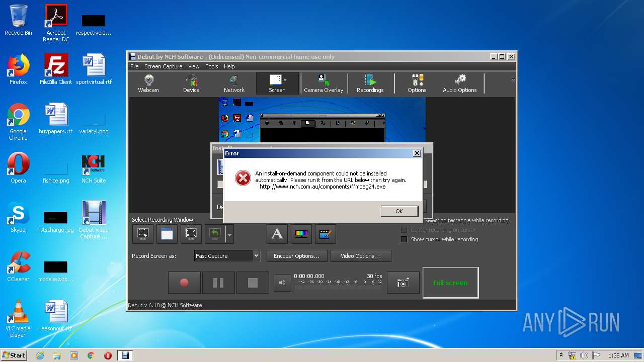Open buypapers.rtf document
Image resolution: width=644 pixels, height=362 pixels.
coord(56,119)
